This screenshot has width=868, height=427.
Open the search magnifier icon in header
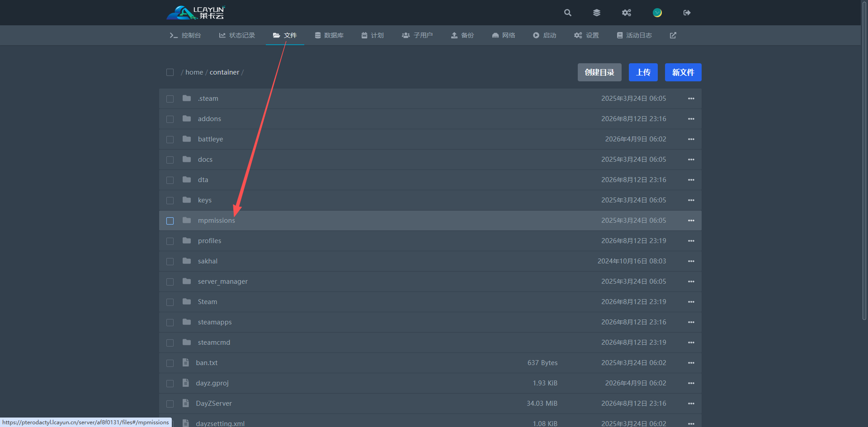click(x=568, y=13)
